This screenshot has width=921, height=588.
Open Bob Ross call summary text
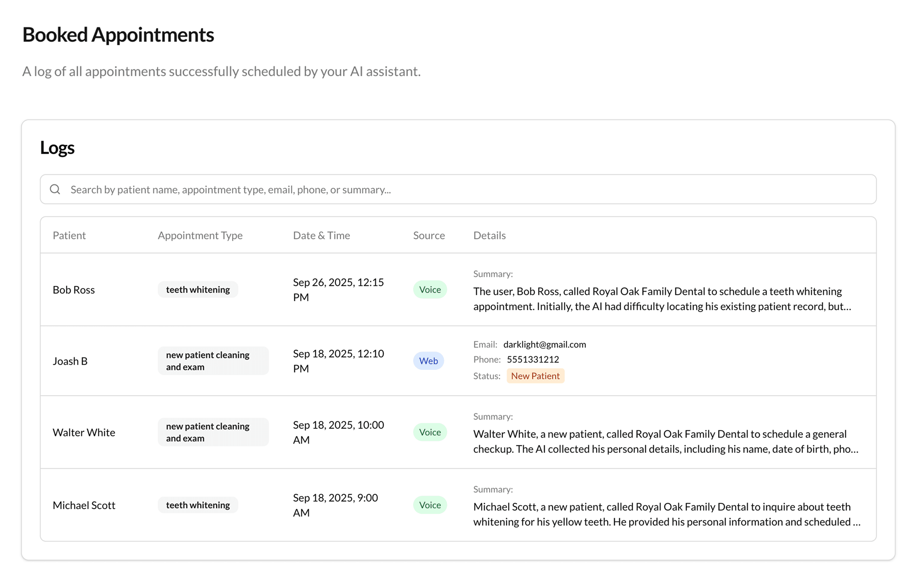[x=662, y=299]
